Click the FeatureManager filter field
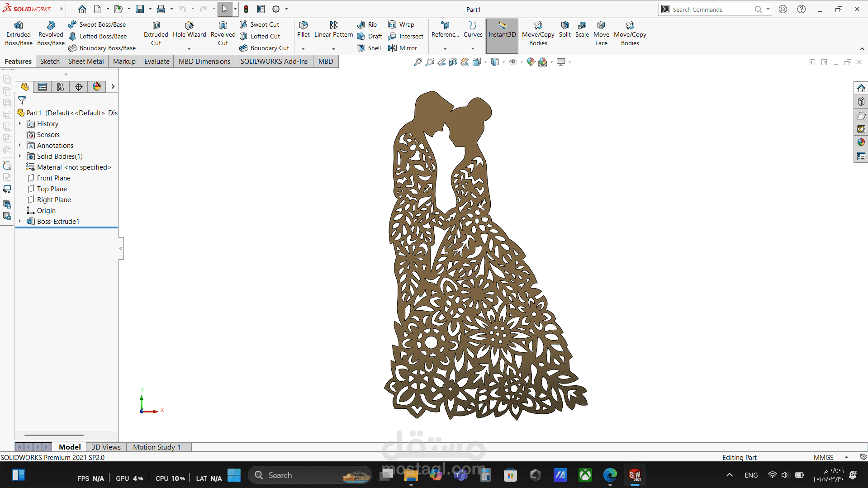Viewport: 868px width, 488px height. (x=67, y=100)
